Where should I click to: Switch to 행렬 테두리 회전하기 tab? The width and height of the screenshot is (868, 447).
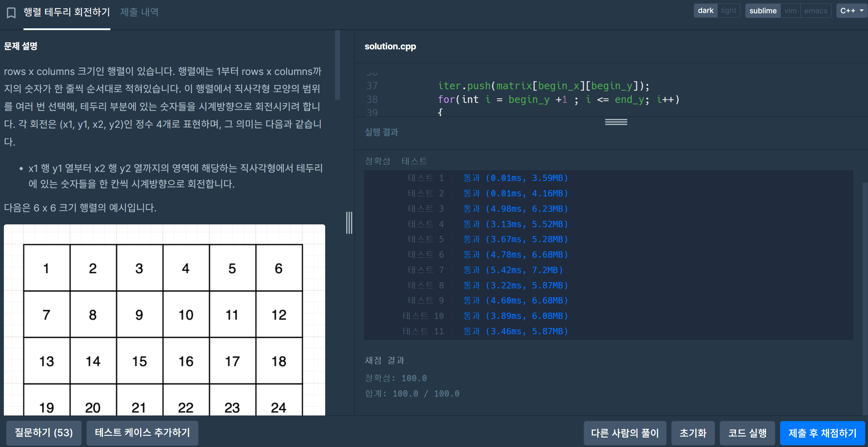pyautogui.click(x=67, y=12)
